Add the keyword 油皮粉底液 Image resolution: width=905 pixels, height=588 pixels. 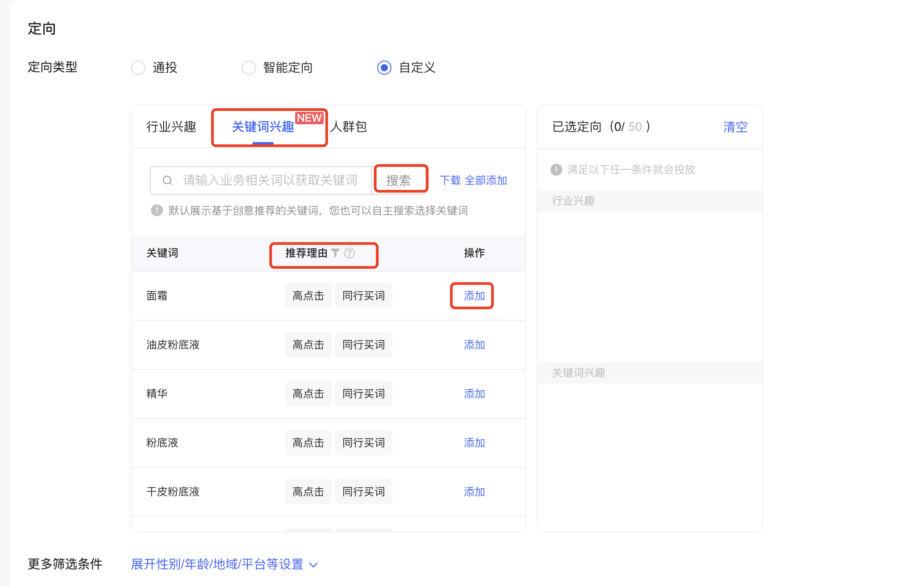(x=474, y=344)
